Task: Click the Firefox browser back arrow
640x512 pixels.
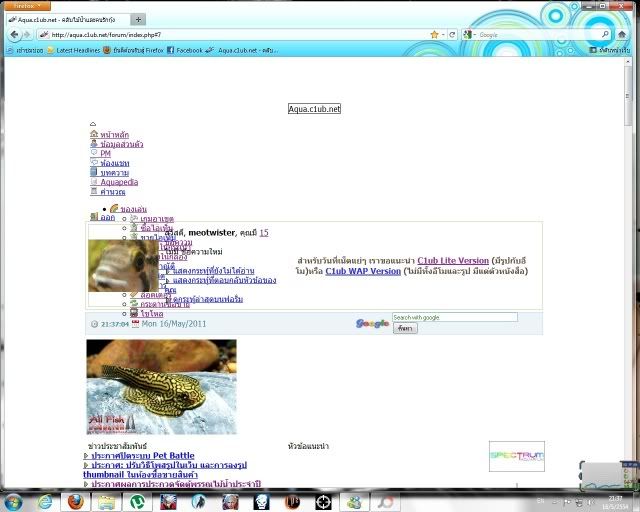Action: [14, 34]
